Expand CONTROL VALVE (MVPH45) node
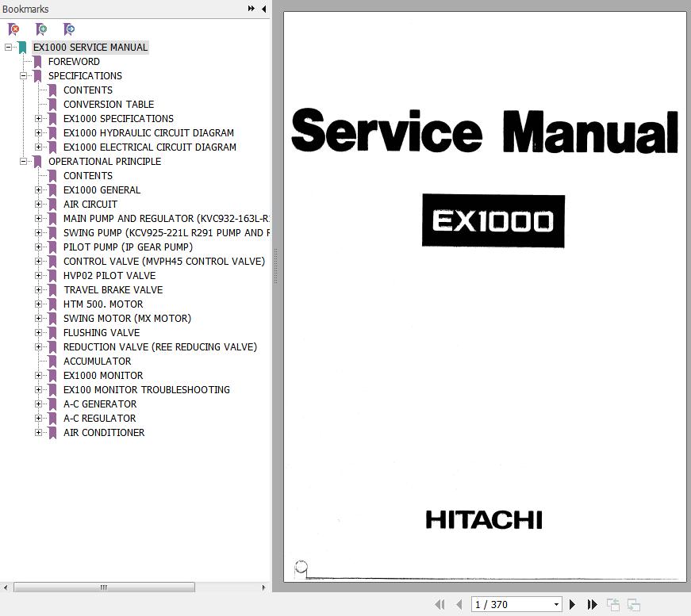This screenshot has width=691, height=616. (x=38, y=261)
